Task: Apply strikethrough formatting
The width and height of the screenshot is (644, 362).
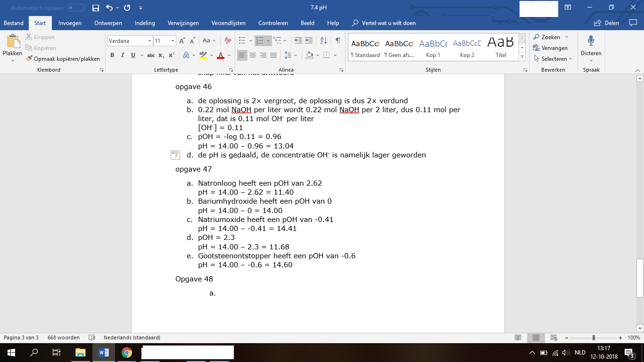Action: (x=151, y=55)
